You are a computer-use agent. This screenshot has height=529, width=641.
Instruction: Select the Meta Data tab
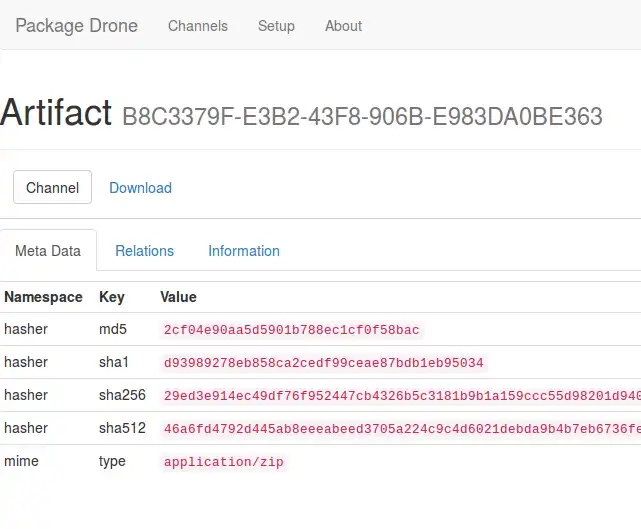(48, 251)
